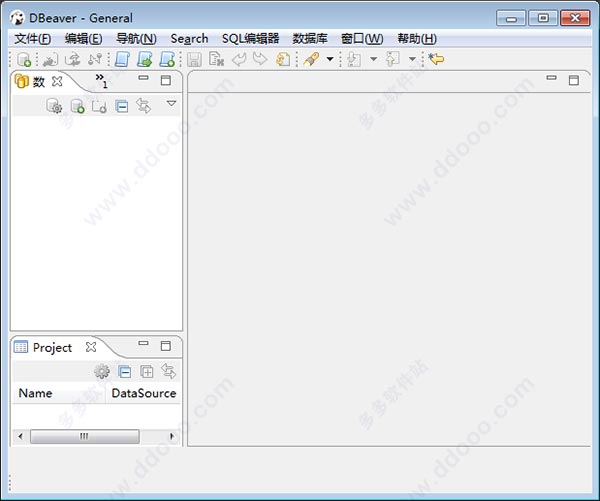Maximize the database navigator panel
The width and height of the screenshot is (600, 501).
tap(166, 80)
